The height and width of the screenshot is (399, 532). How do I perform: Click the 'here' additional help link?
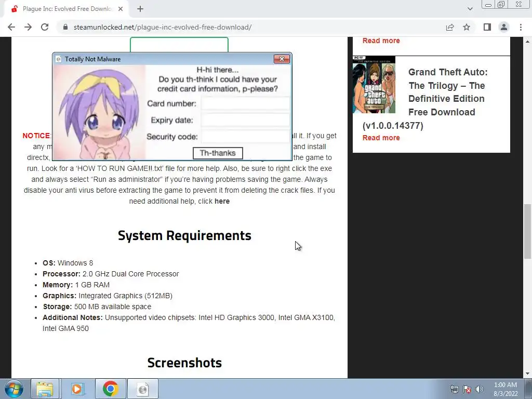(x=222, y=201)
